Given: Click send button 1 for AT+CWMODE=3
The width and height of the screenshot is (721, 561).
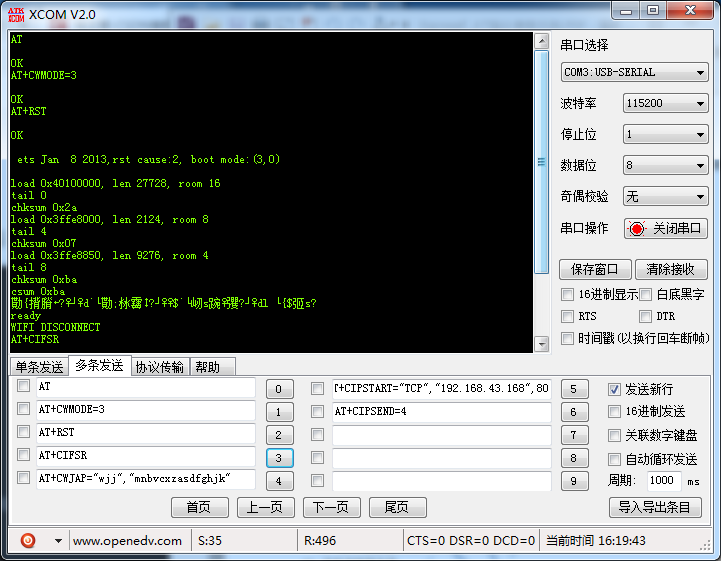Looking at the screenshot, I should (279, 412).
